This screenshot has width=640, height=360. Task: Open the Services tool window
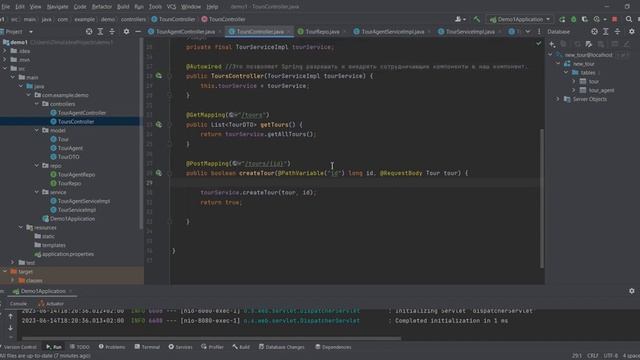coord(180,347)
